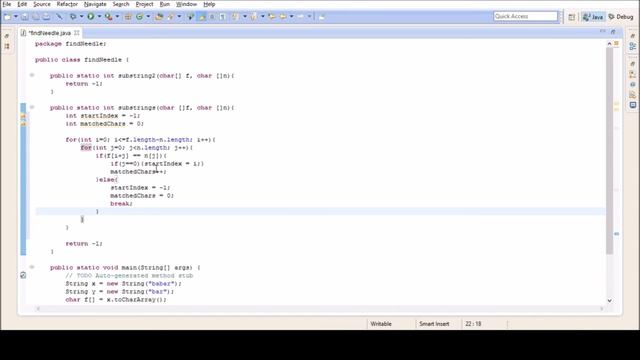
Task: Click the 'package findNeedle;' code line
Action: tap(71, 44)
